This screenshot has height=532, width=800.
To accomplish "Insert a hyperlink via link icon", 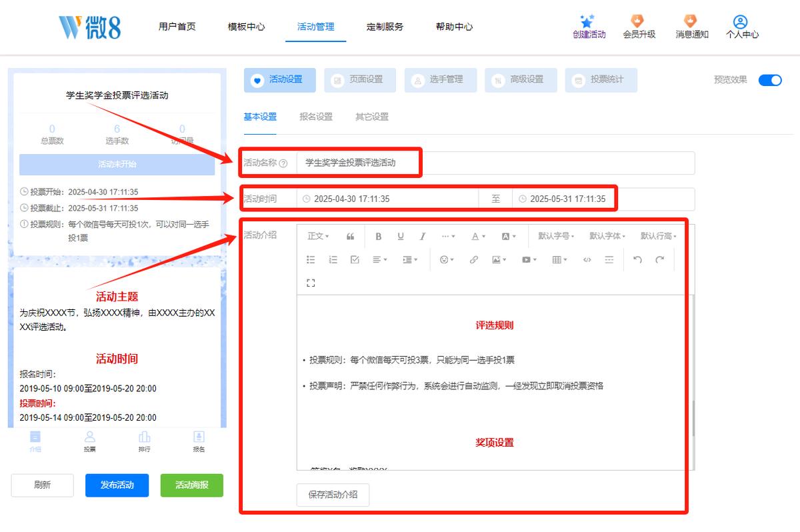I will tap(474, 260).
